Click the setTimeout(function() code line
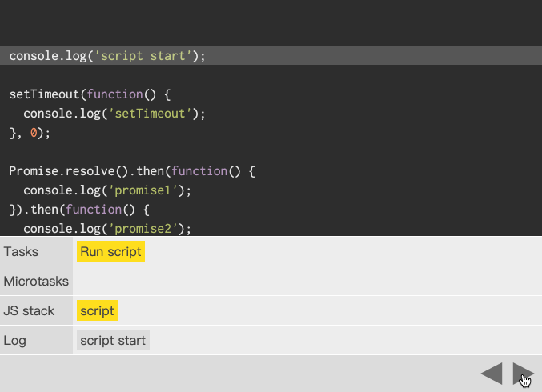This screenshot has width=542, height=392. pyautogui.click(x=90, y=94)
